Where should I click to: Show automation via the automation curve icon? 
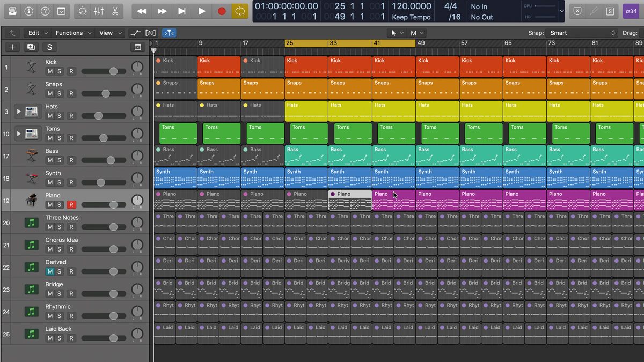[x=136, y=33]
